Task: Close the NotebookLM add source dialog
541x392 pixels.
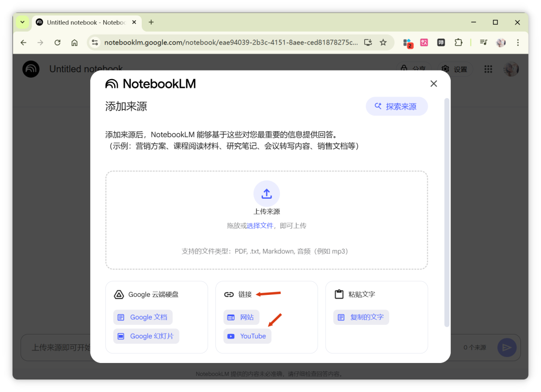Action: click(x=433, y=84)
